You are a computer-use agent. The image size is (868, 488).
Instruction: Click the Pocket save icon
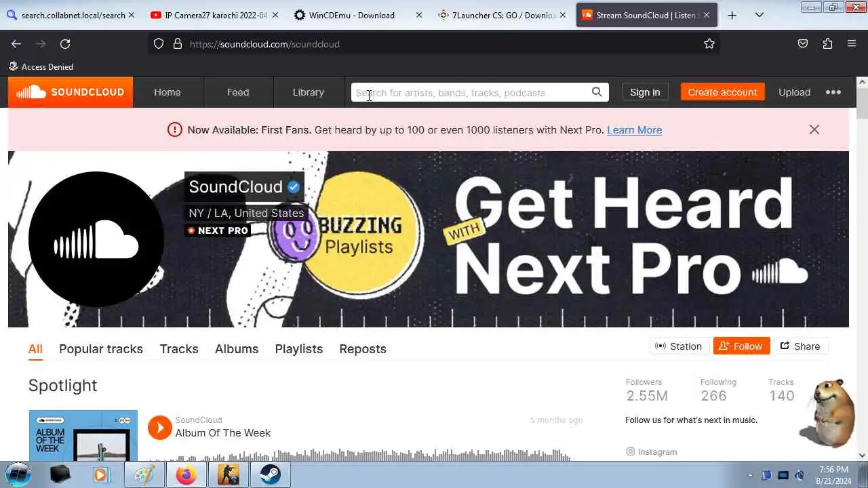pos(803,44)
